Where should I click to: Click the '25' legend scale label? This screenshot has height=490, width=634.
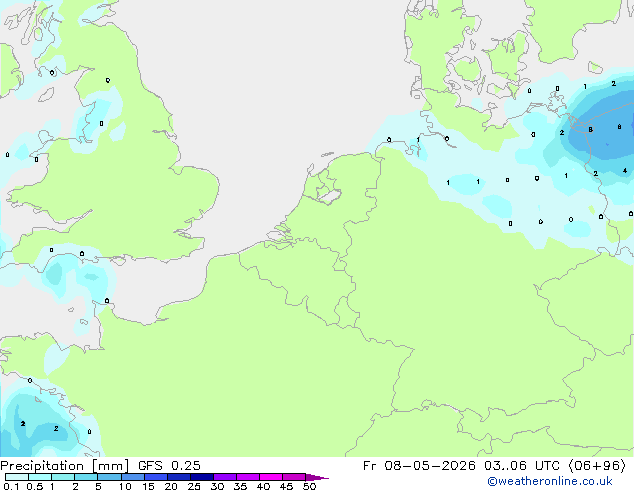tap(194, 486)
